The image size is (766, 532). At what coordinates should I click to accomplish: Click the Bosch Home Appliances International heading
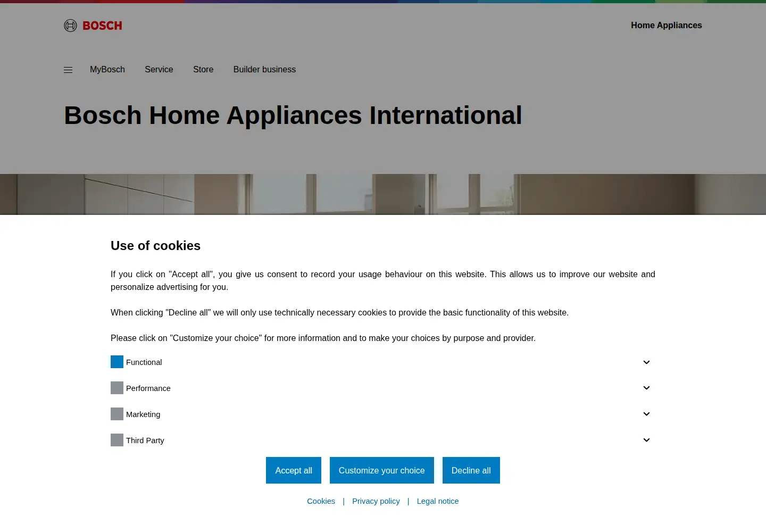click(293, 115)
